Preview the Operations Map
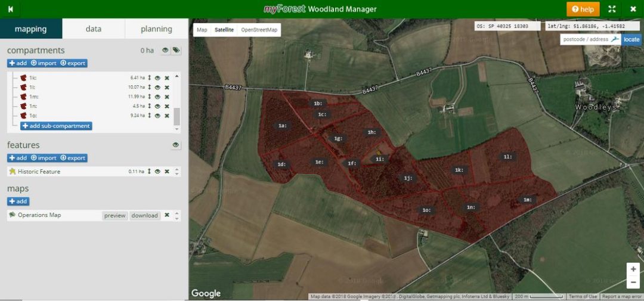 click(x=114, y=215)
